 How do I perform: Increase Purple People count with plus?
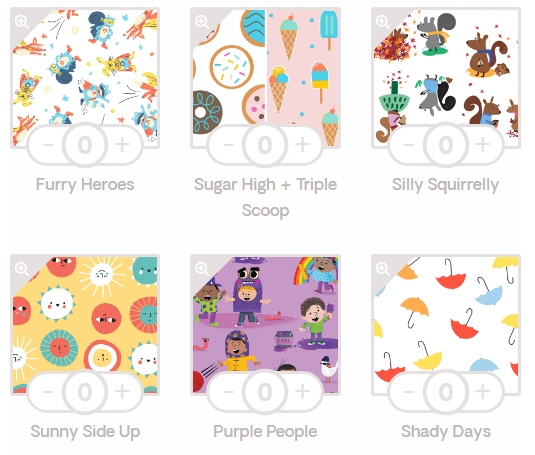point(302,391)
